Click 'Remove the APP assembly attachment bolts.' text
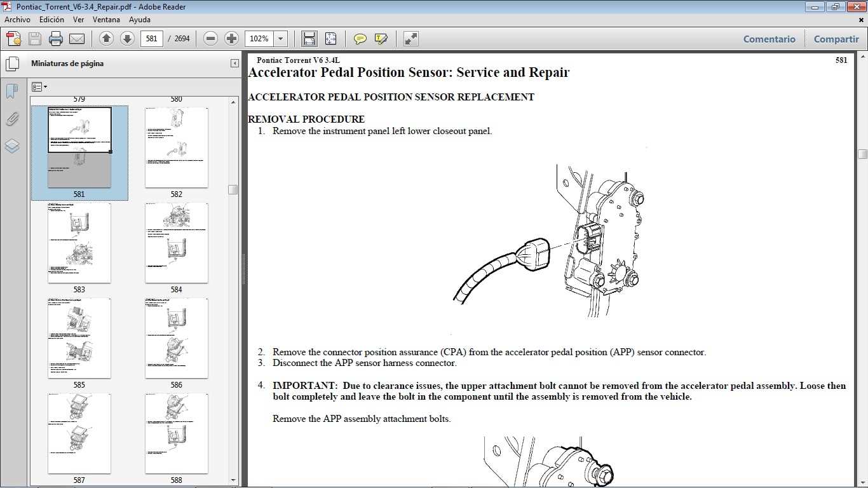The height and width of the screenshot is (488, 868). [x=362, y=419]
